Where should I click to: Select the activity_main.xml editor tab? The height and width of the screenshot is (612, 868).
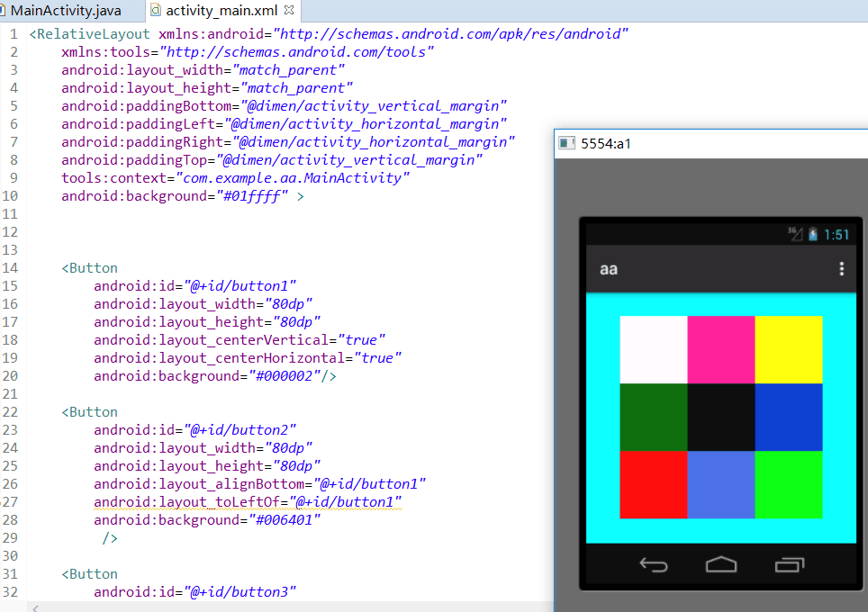(x=222, y=11)
